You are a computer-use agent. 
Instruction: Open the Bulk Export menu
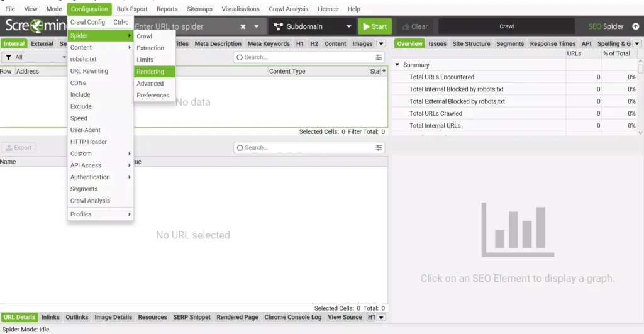click(132, 9)
